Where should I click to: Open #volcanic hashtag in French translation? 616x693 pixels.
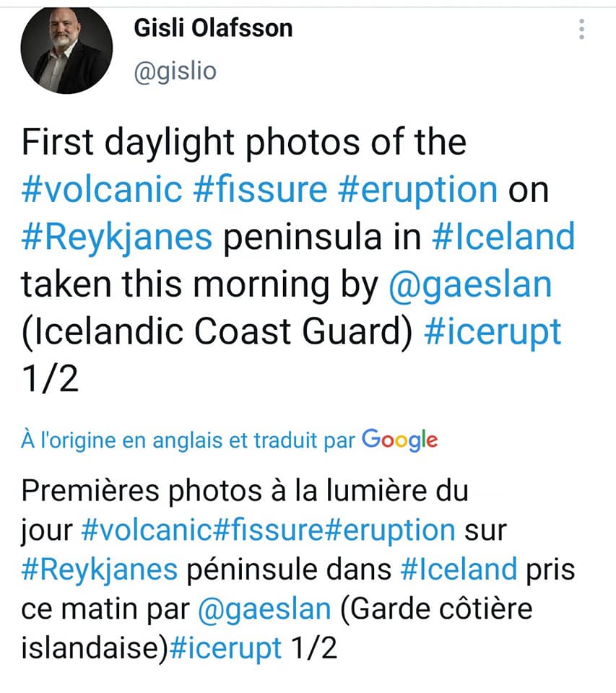(147, 530)
